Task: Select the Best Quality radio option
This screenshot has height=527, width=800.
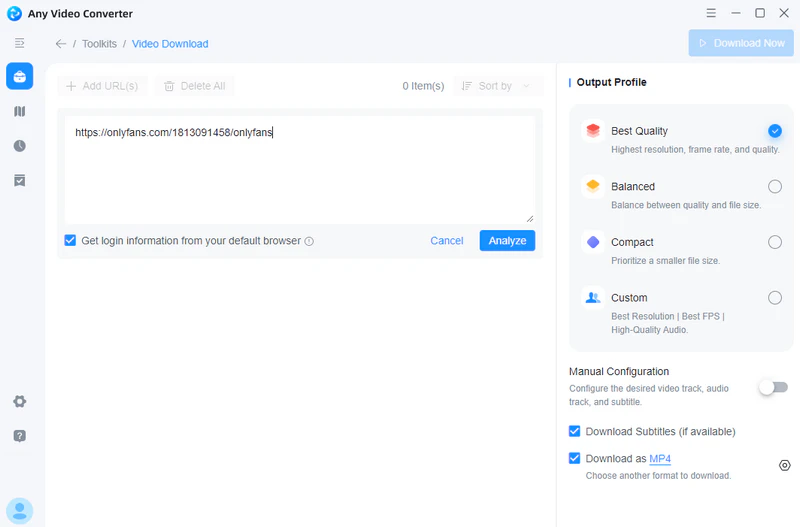Action: coord(774,131)
